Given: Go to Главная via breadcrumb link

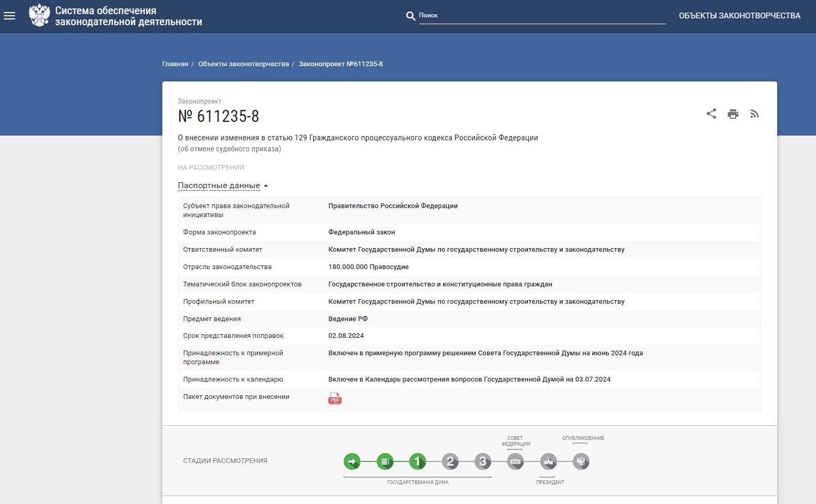Looking at the screenshot, I should coord(174,64).
